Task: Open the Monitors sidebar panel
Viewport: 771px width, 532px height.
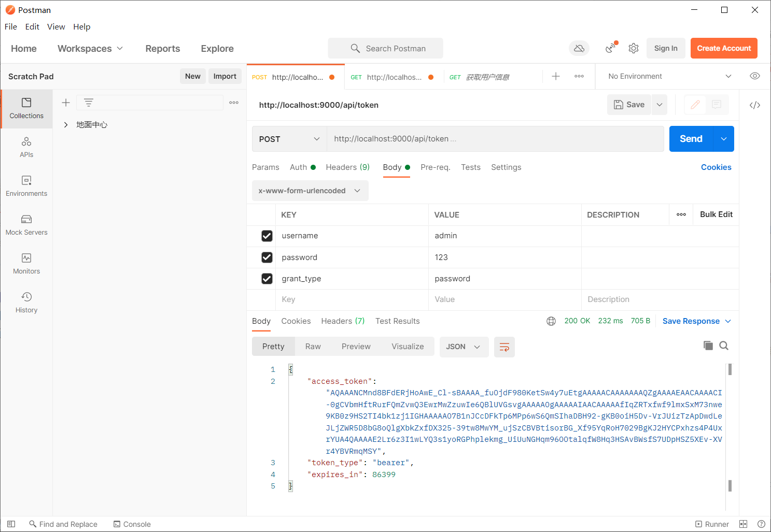Action: [x=26, y=264]
